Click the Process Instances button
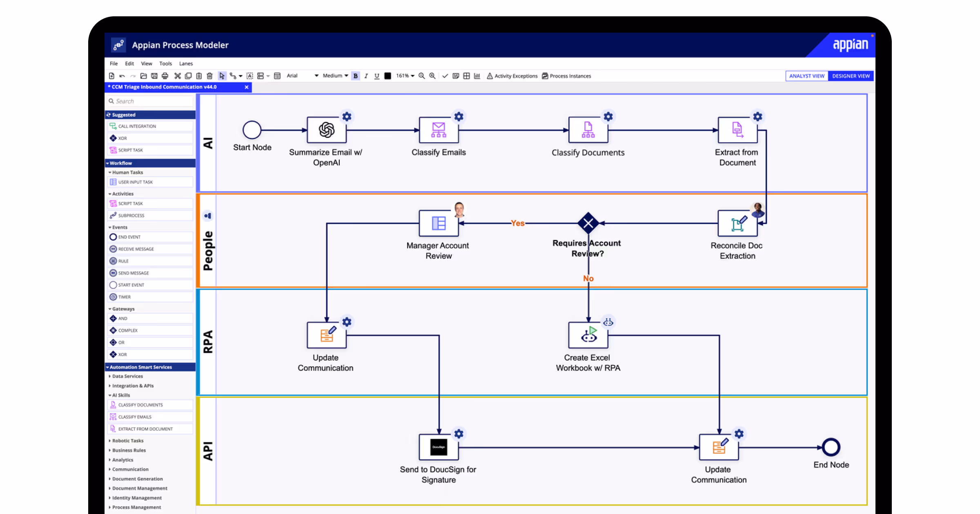Screen dimensions: 980x514 pyautogui.click(x=566, y=76)
